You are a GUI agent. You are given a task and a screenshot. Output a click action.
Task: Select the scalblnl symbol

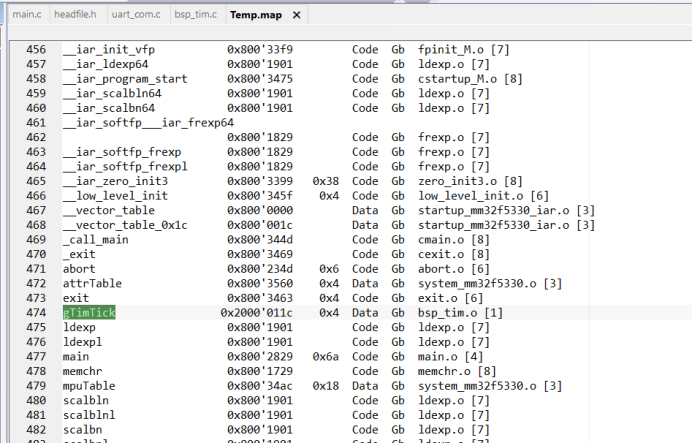89,415
